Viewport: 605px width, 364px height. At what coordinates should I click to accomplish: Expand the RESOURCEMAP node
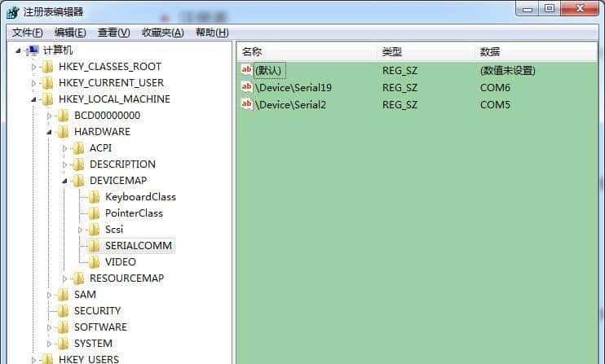click(64, 278)
